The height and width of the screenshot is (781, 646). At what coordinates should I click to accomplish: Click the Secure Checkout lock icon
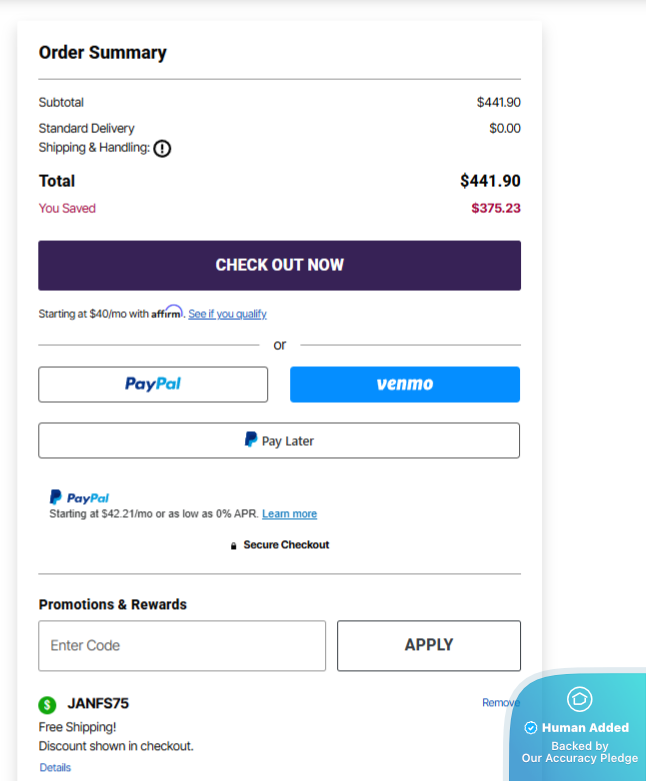click(x=234, y=546)
